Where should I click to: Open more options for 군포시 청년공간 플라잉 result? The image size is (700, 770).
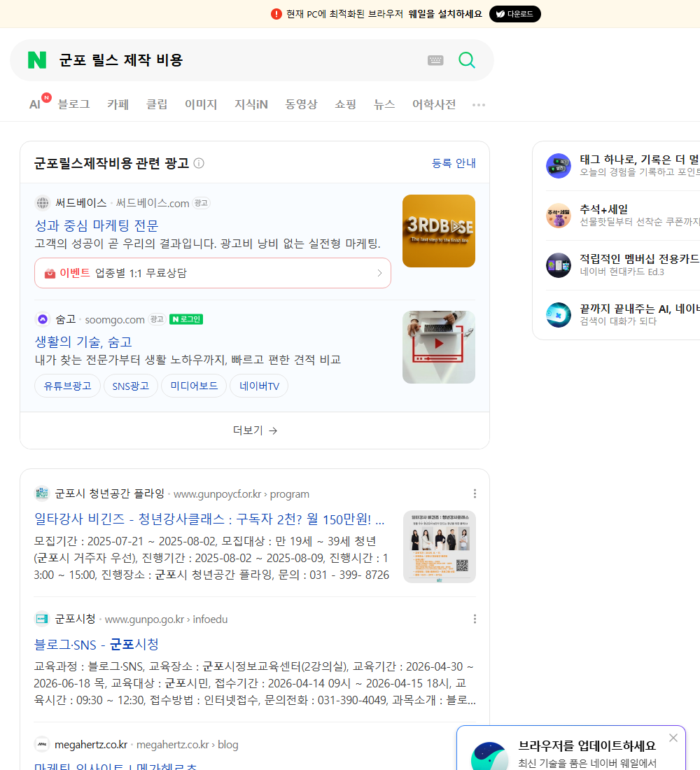pyautogui.click(x=475, y=493)
